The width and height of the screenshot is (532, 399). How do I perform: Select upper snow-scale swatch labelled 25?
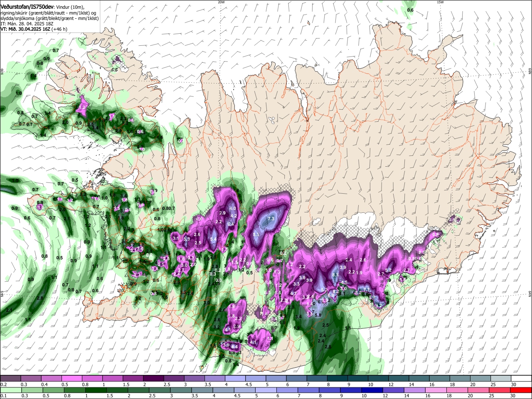(x=501, y=378)
